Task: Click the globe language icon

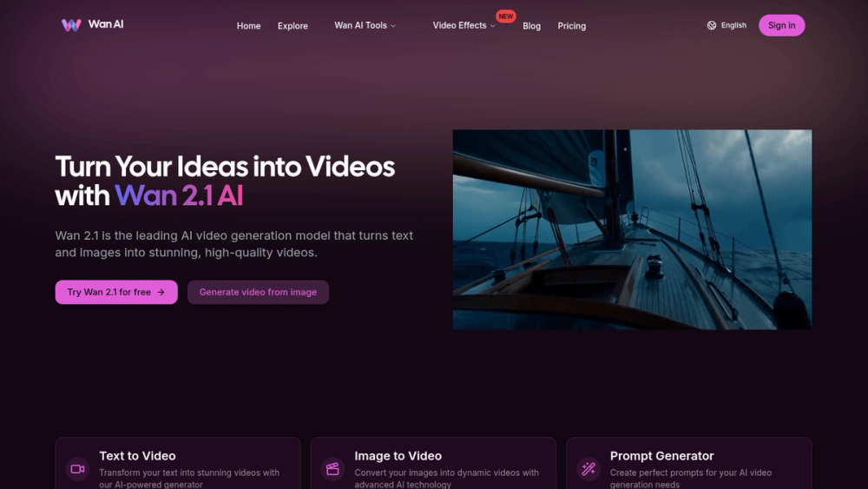Action: click(712, 25)
